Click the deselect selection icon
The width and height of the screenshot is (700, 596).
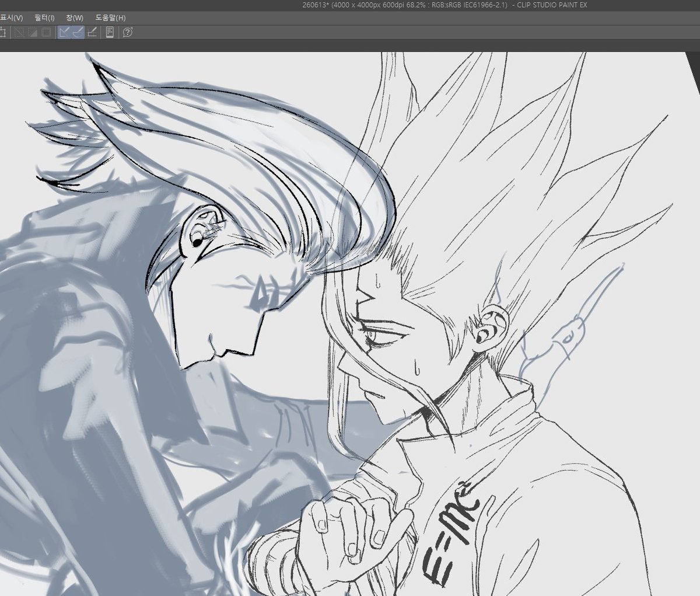click(x=19, y=32)
